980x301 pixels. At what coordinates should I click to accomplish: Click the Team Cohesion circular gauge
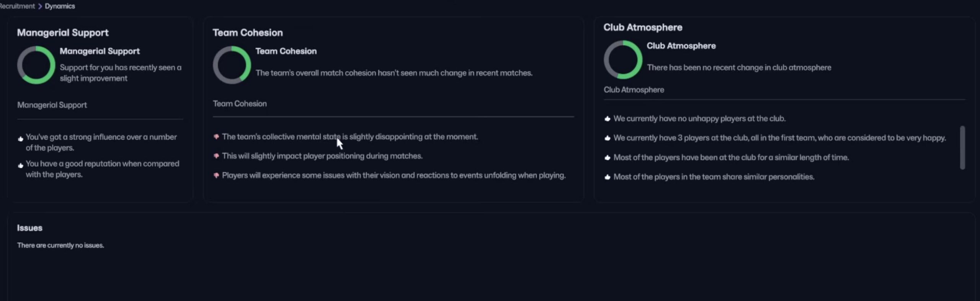232,64
